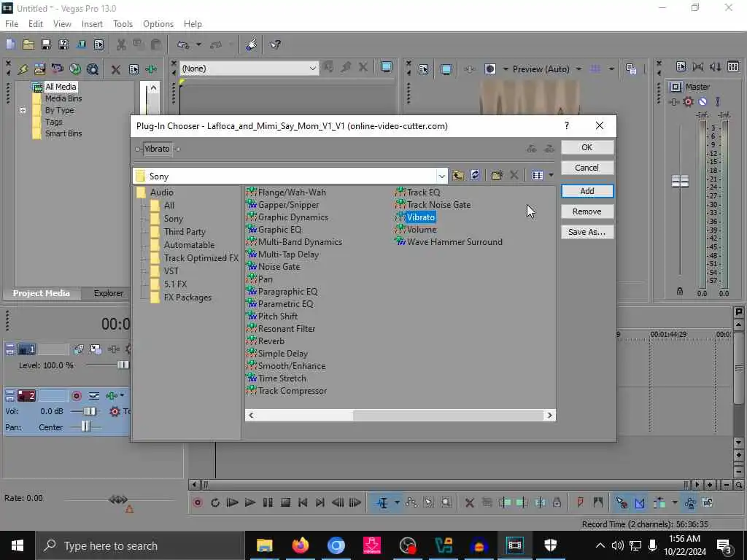Open track 2 automation settings dropdown arrow
Viewport: 747px width, 560px height.
click(x=122, y=395)
